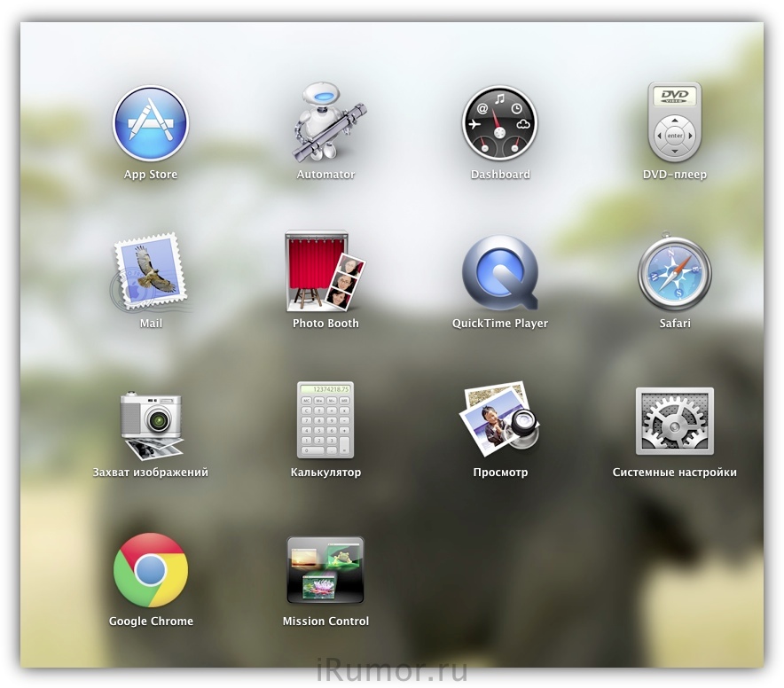
Task: Open QuickTime Player icon
Action: (x=500, y=272)
